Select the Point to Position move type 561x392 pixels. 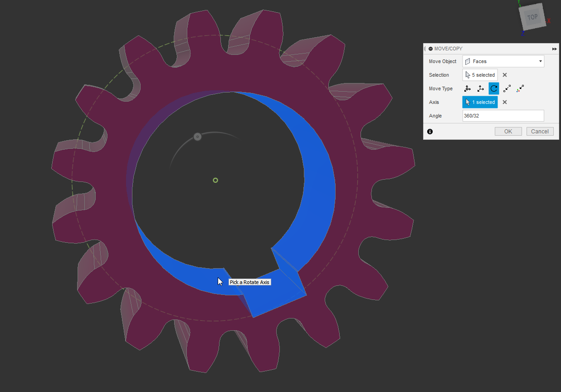point(520,88)
